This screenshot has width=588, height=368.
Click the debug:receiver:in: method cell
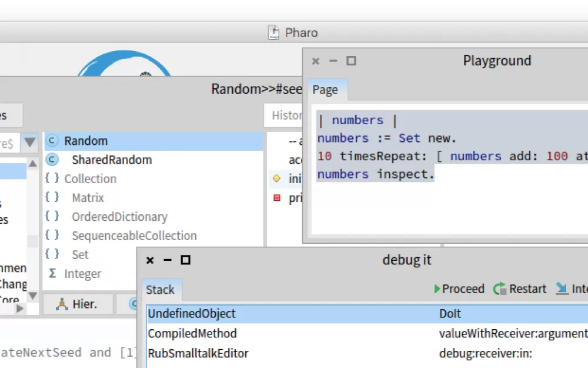486,353
